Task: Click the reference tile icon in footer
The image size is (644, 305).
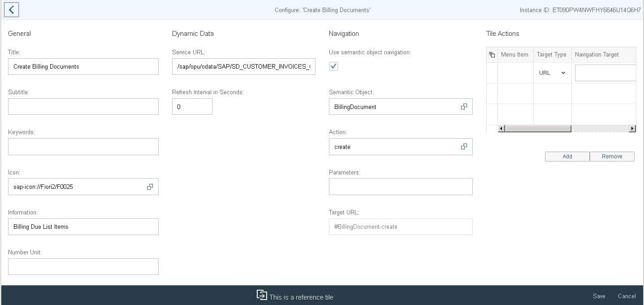Action: 262,295
